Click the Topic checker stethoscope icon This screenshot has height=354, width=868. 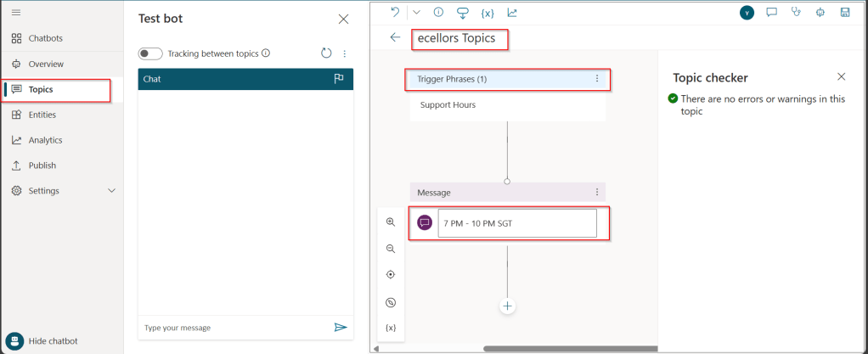796,13
